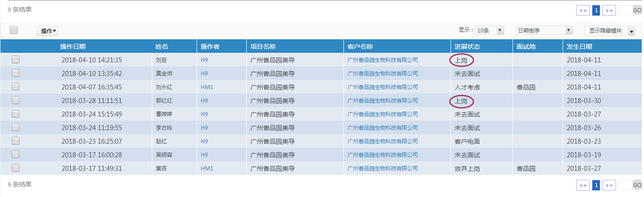
Task: Click the 面试地 column header
Action: tap(526, 47)
